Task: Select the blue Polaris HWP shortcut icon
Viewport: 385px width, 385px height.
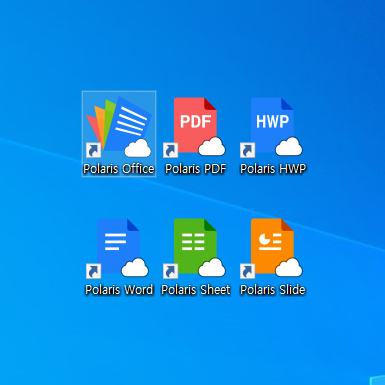Action: [271, 127]
